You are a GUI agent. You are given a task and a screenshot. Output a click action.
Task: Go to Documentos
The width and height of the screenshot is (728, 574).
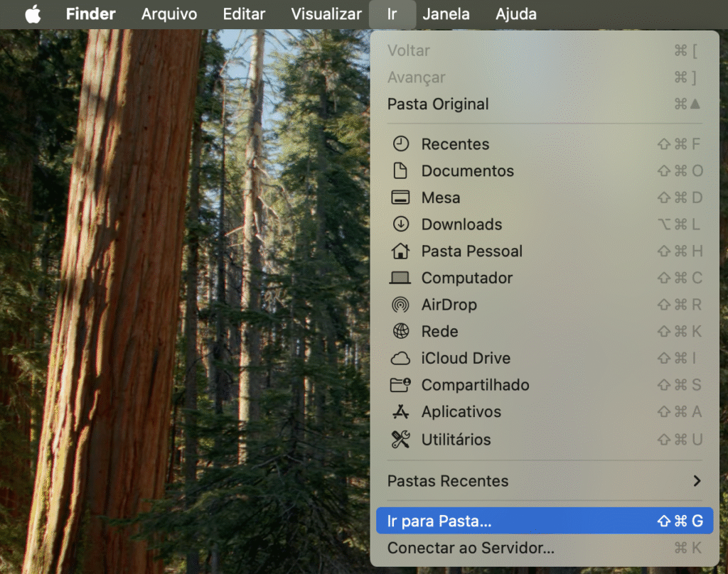(x=544, y=171)
